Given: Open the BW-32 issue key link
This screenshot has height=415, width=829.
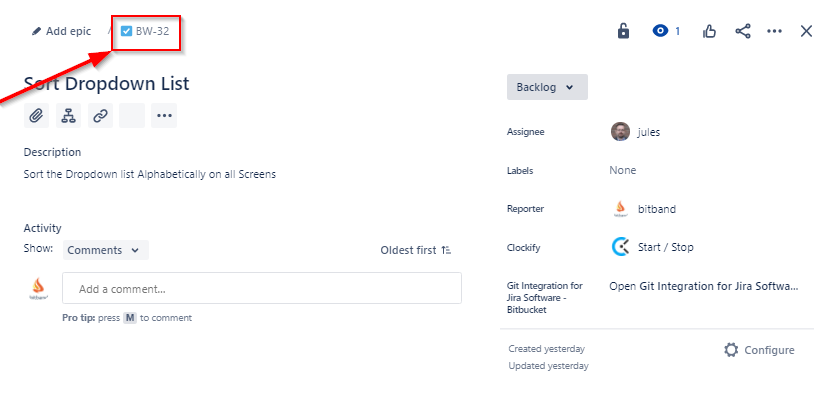Looking at the screenshot, I should coord(152,31).
